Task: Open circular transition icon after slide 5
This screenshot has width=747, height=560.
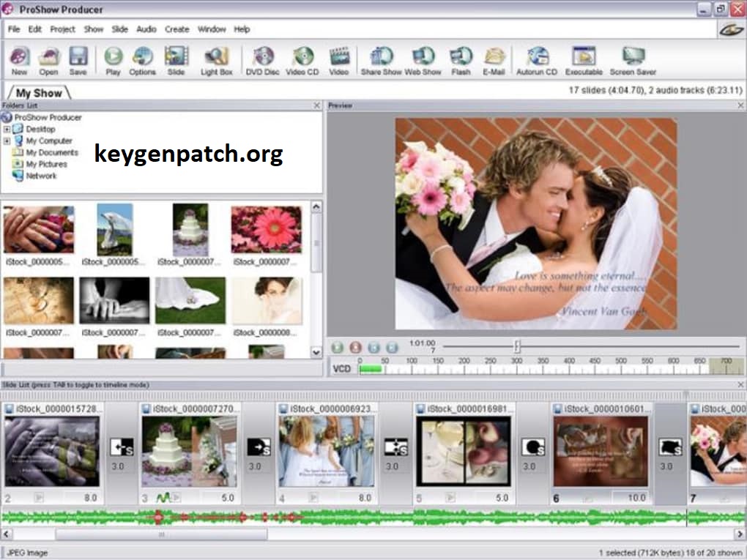Action: click(533, 447)
